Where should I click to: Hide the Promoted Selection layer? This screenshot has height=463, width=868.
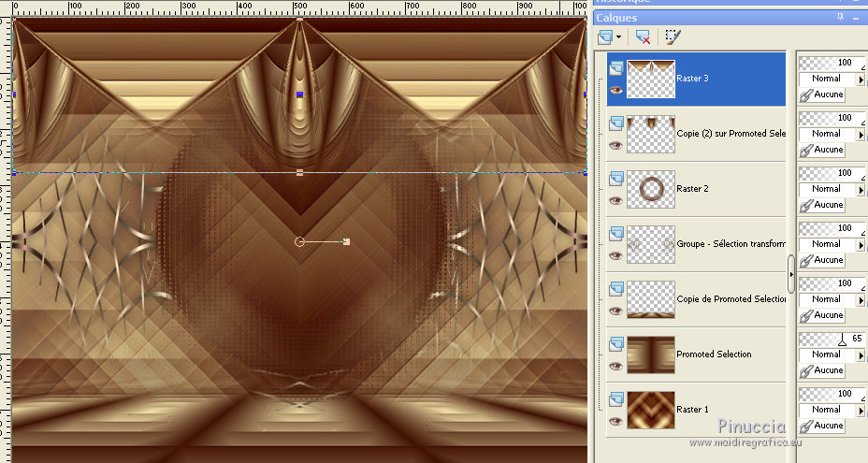click(615, 366)
